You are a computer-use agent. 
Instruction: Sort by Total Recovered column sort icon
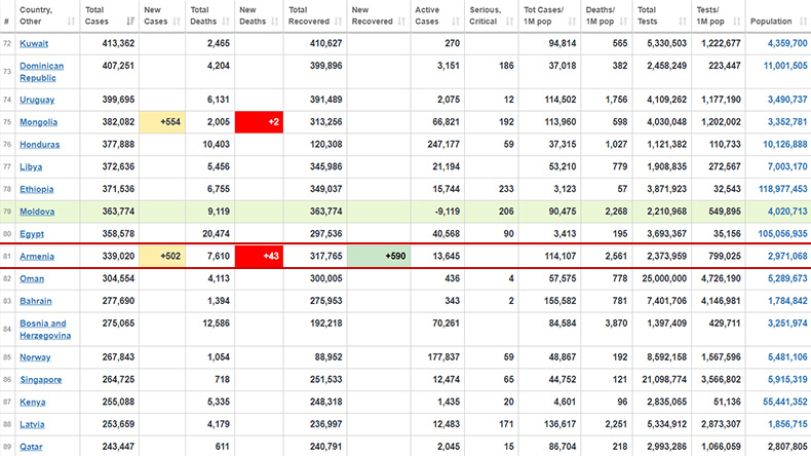[339, 21]
